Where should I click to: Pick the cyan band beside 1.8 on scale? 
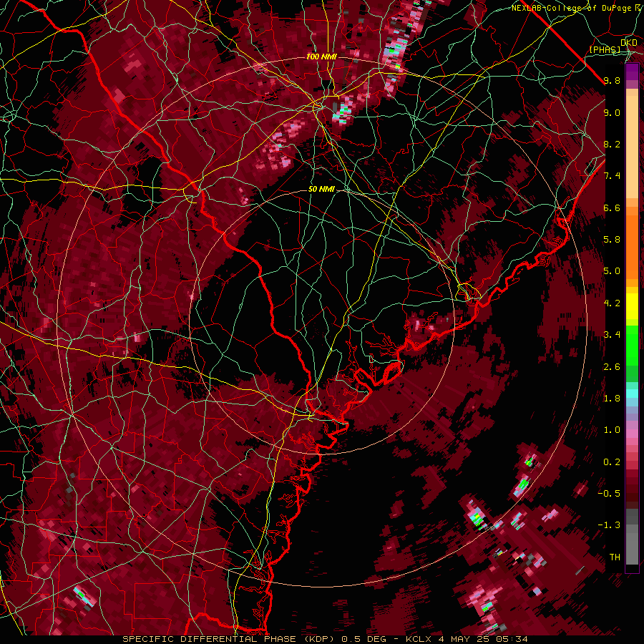pyautogui.click(x=632, y=394)
